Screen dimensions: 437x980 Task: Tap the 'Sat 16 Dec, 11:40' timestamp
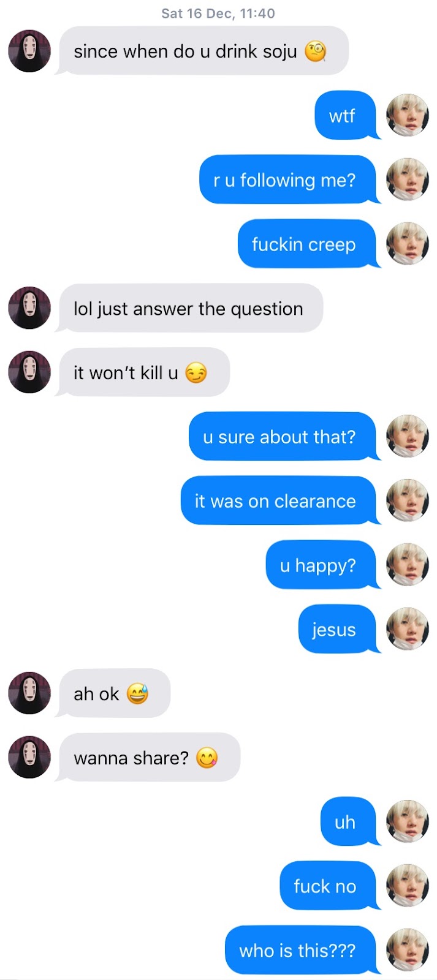tap(218, 13)
